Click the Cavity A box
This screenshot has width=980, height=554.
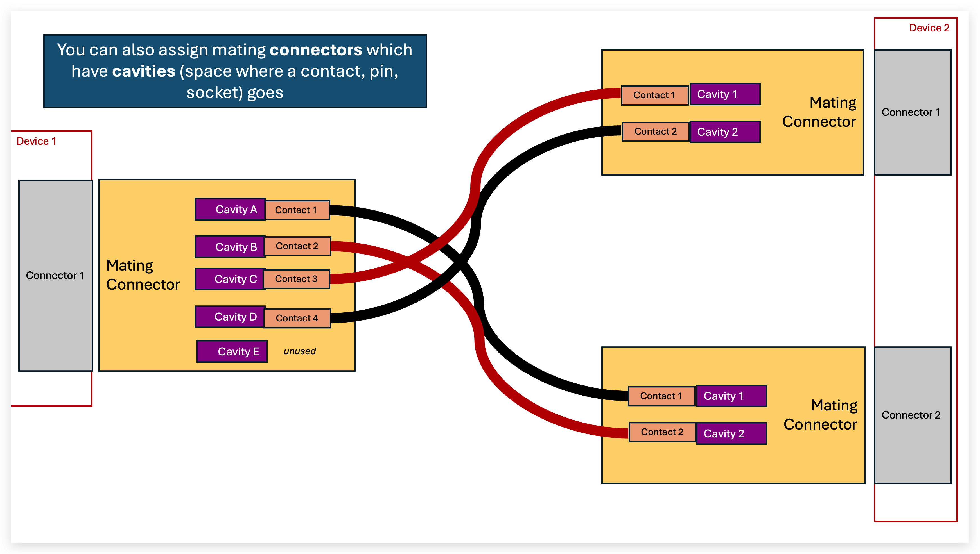230,209
